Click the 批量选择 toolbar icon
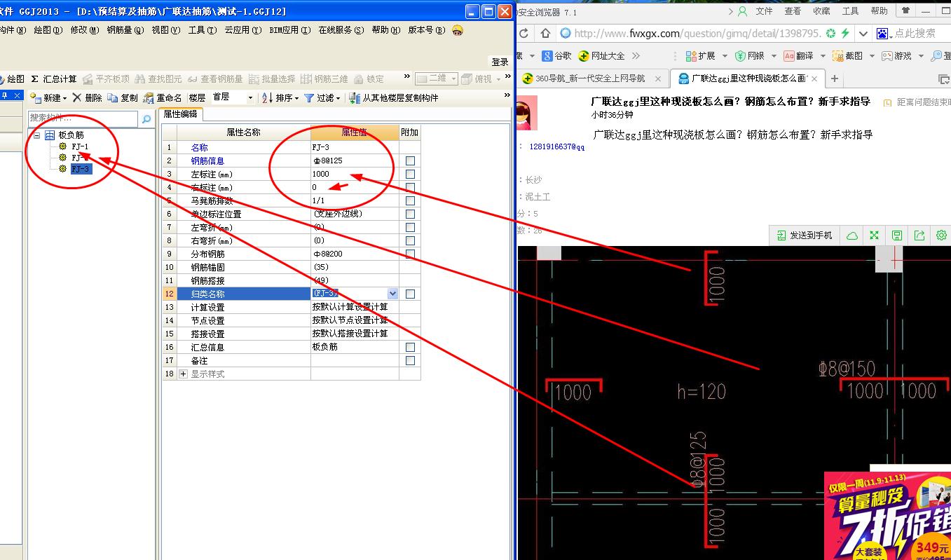The width and height of the screenshot is (951, 560). coord(254,79)
